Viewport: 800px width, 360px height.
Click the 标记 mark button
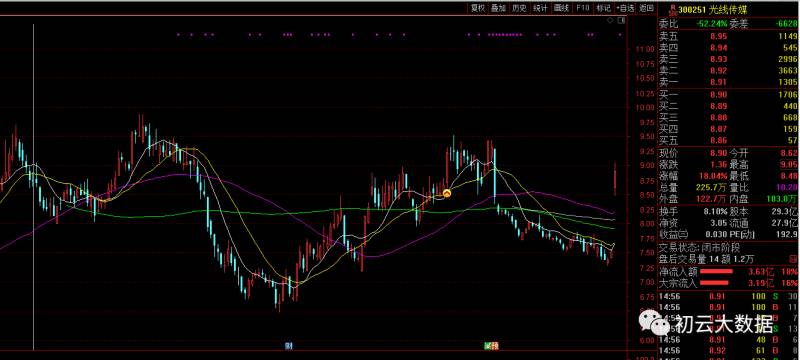click(604, 8)
